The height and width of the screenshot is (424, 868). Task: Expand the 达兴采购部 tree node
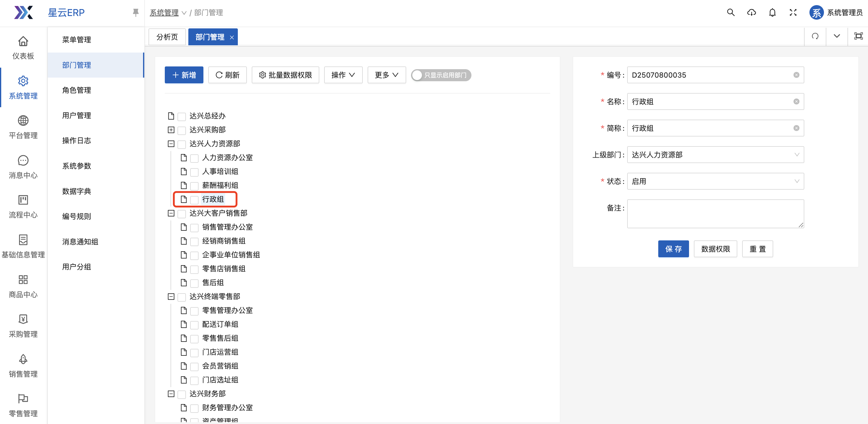pyautogui.click(x=171, y=130)
